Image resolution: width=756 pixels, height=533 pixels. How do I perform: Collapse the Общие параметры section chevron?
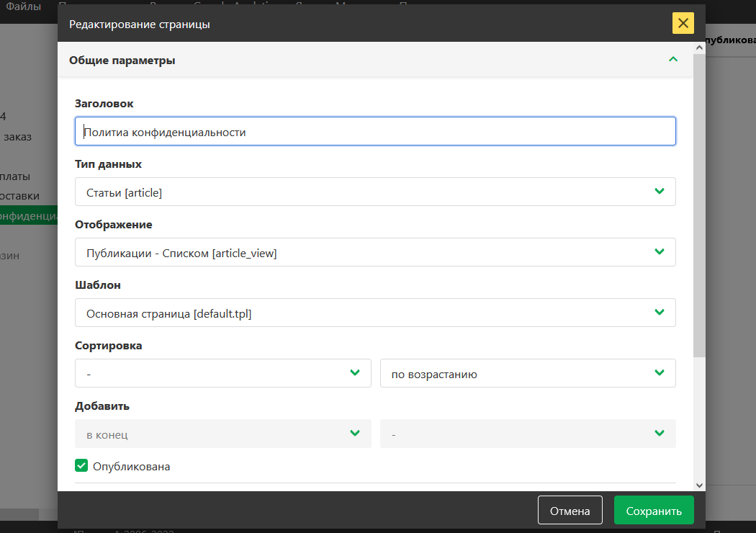(x=673, y=60)
